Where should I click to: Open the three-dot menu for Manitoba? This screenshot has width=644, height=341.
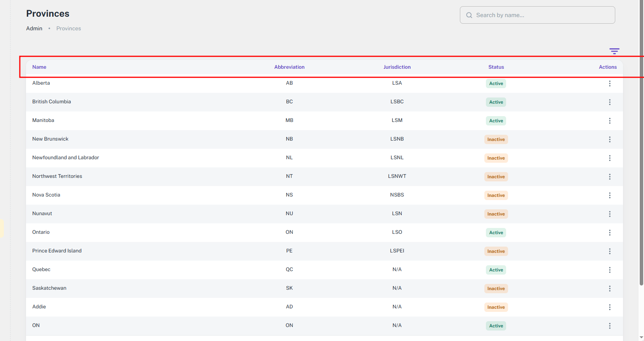(x=609, y=121)
